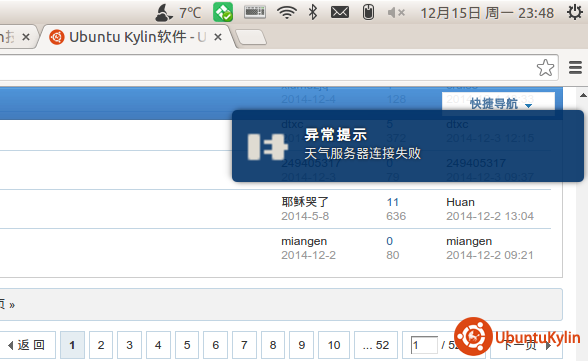Go to page 5
This screenshot has width=588, height=361.
187,345
